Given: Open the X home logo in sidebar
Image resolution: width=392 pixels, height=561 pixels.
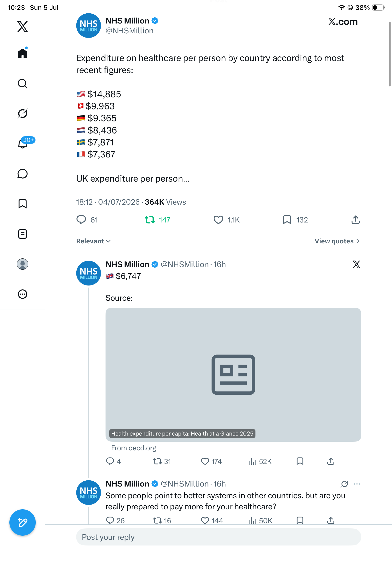Looking at the screenshot, I should coord(23,26).
